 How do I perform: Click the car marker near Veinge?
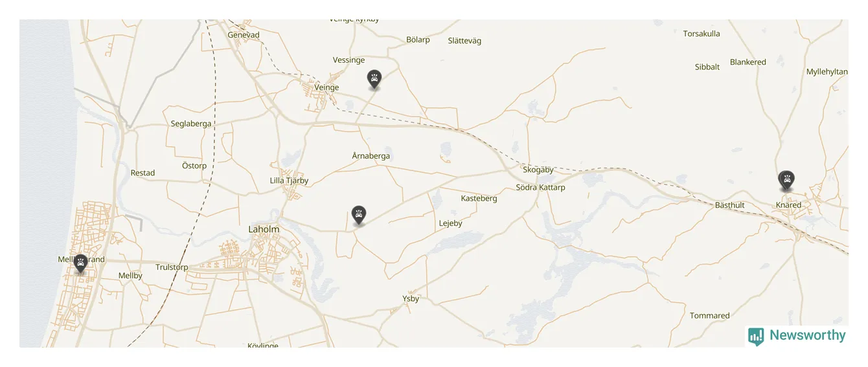pos(374,80)
